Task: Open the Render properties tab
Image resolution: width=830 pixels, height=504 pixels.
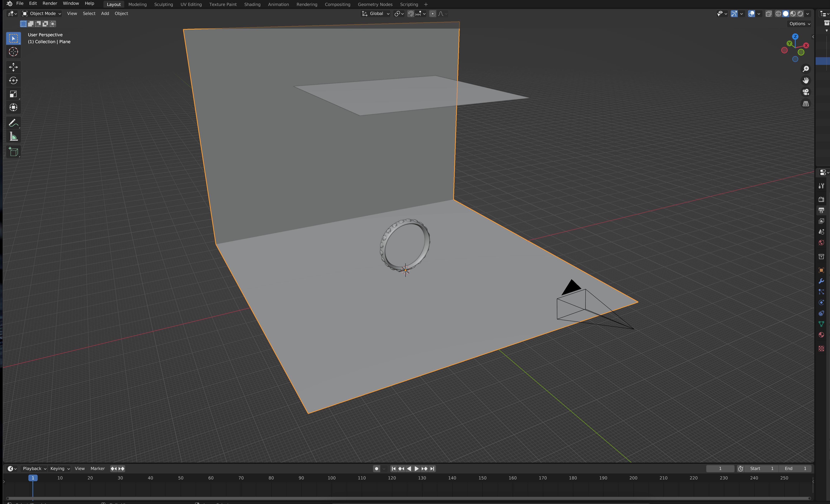Action: 821,199
